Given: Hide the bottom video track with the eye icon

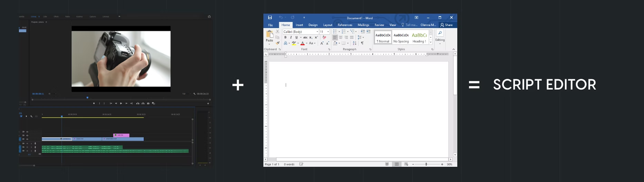Looking at the screenshot, I should pos(27,139).
